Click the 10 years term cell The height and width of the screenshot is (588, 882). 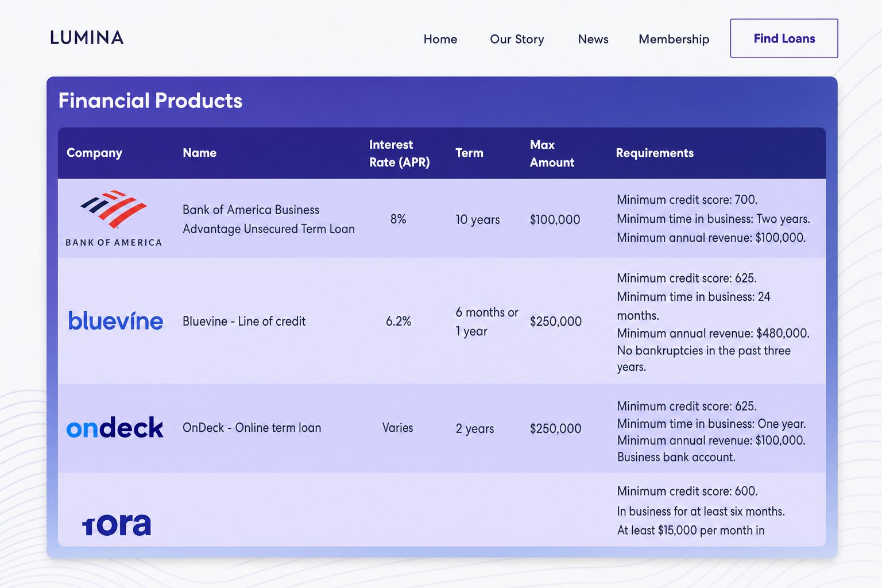click(478, 219)
